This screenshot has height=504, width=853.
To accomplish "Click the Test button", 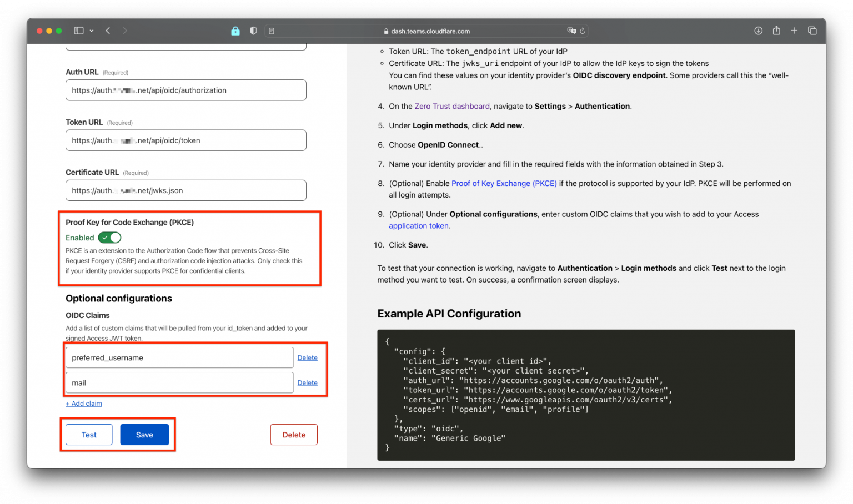I will pos(88,434).
